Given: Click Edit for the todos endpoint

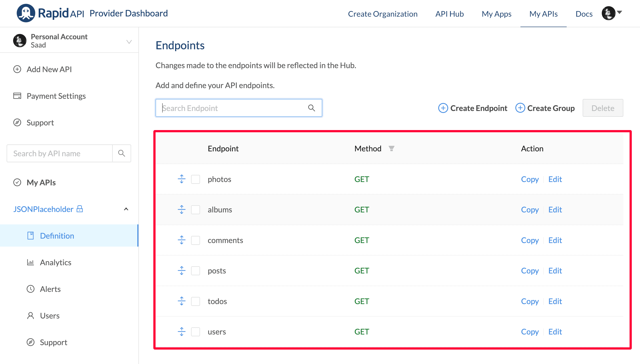Looking at the screenshot, I should coord(555,301).
